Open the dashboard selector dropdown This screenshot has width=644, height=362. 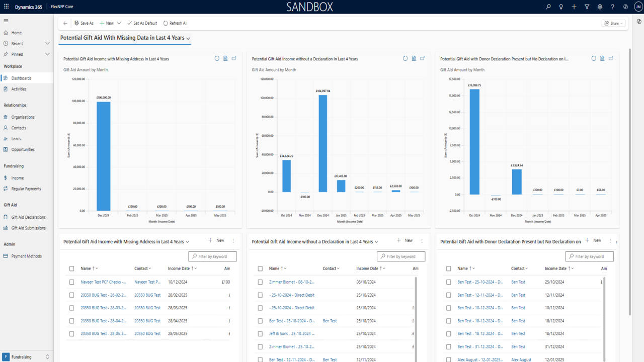[x=188, y=38]
